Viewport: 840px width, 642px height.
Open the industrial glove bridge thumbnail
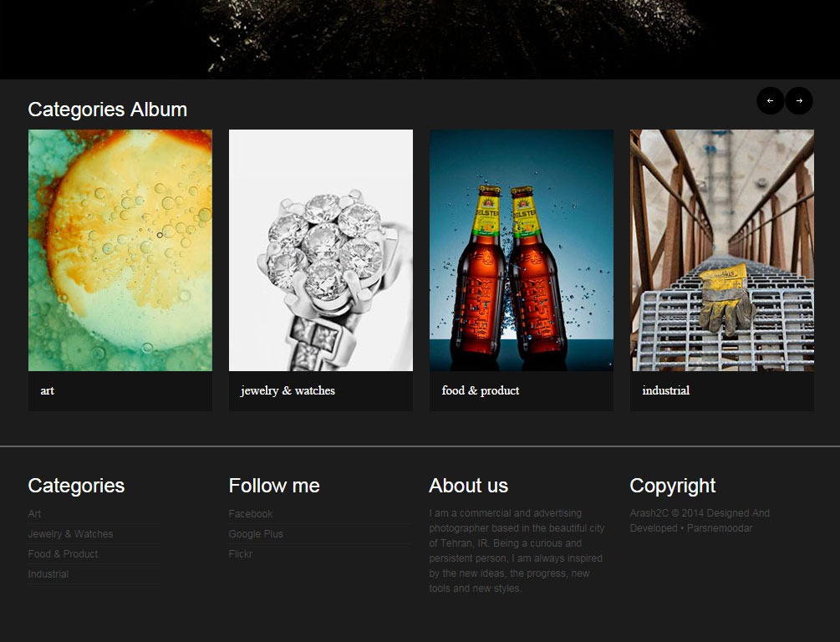(722, 250)
